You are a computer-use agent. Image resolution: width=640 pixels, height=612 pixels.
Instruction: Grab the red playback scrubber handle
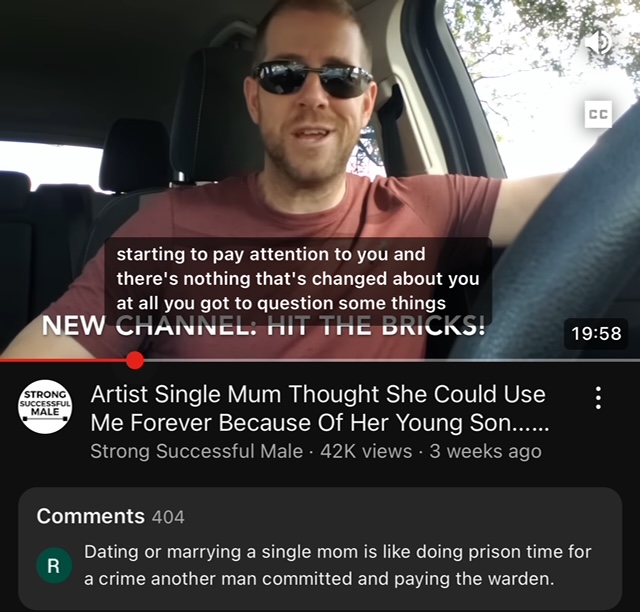click(x=135, y=361)
